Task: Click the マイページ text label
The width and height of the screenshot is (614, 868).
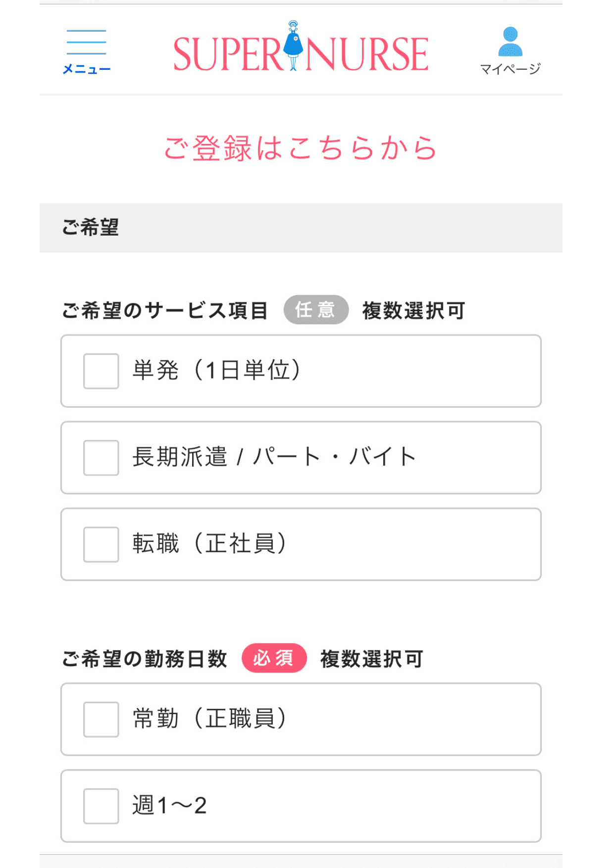Action: 510,69
